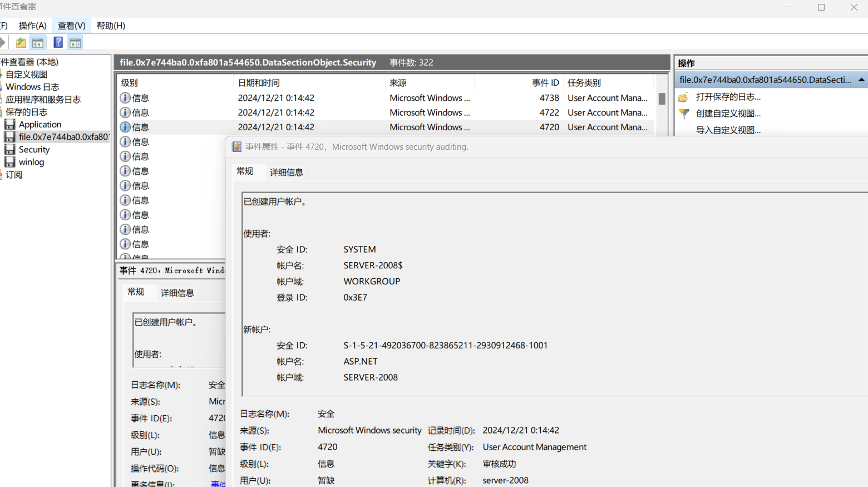Viewport: 868px width, 487px height.
Task: Open the Security saved log
Action: pos(34,150)
